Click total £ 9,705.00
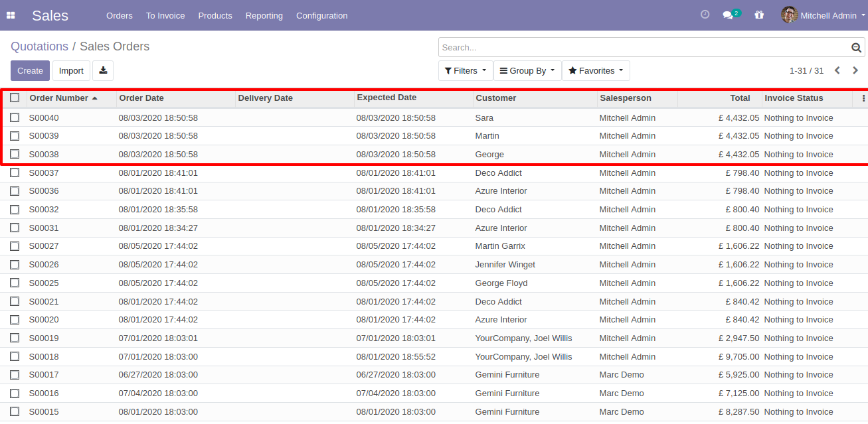 pos(738,356)
